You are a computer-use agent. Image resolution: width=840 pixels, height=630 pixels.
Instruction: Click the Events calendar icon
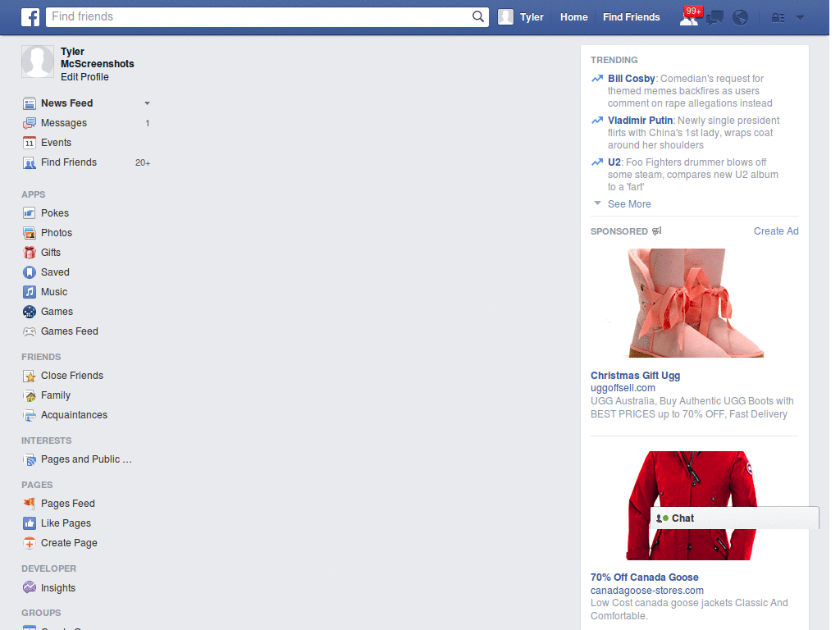coord(30,143)
